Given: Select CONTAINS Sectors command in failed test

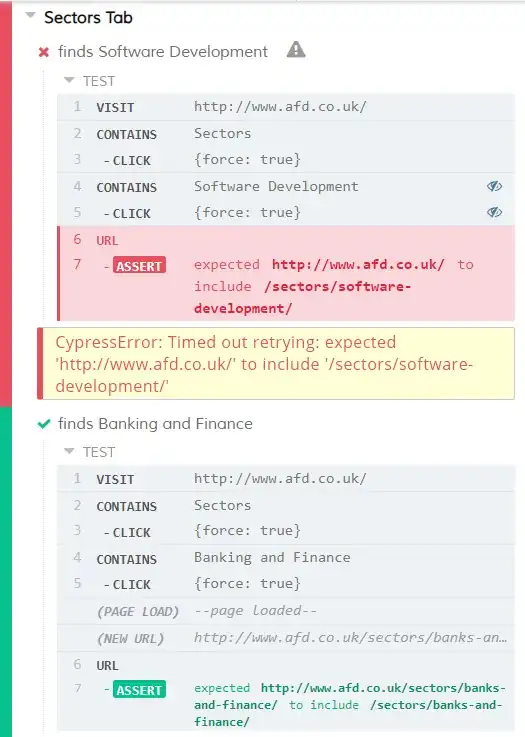Looking at the screenshot, I should click(x=286, y=134).
